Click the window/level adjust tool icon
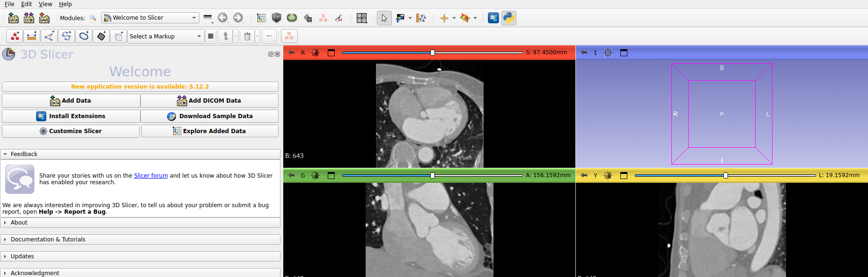 point(400,18)
